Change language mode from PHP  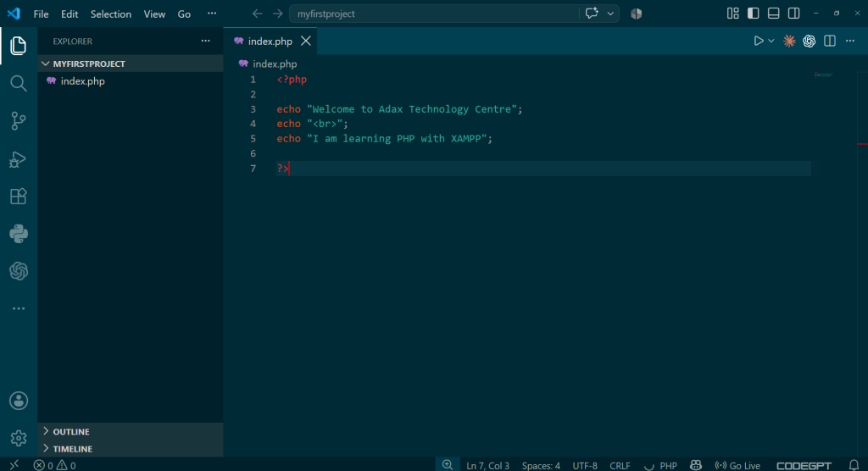[668, 465]
